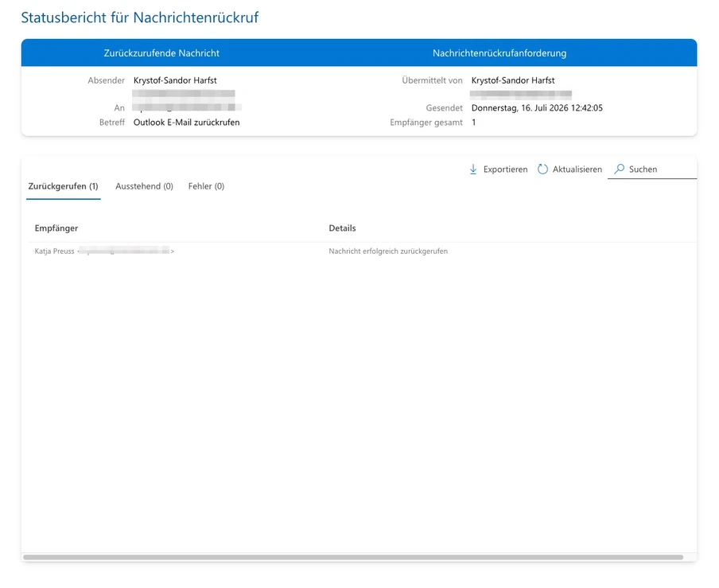Click the sent date 'Donnerstag, 16. Juli 2026 12:42:05'
Image resolution: width=719 pixels, height=588 pixels.
coord(537,107)
